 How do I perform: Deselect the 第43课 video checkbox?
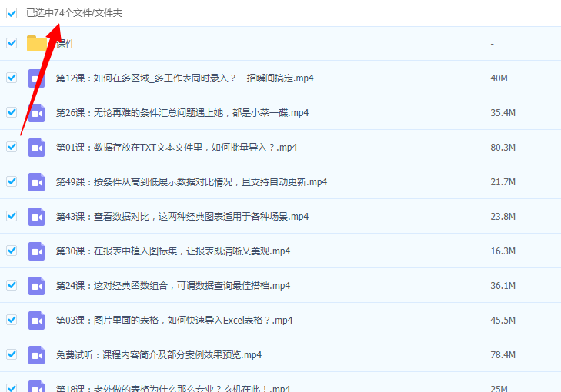12,216
